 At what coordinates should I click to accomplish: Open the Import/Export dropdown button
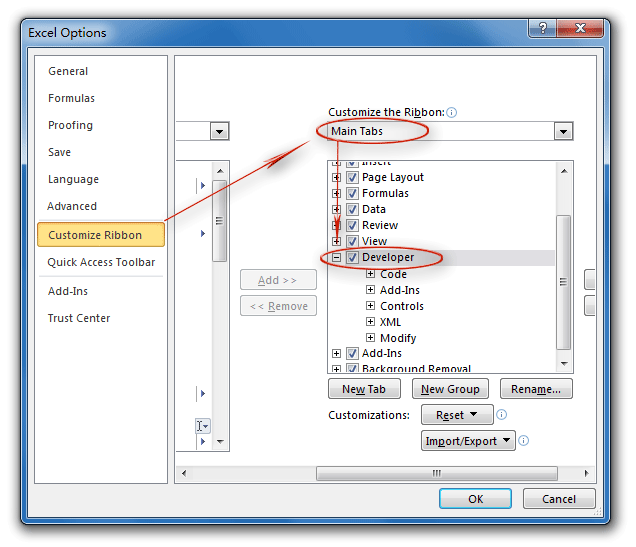pos(468,440)
